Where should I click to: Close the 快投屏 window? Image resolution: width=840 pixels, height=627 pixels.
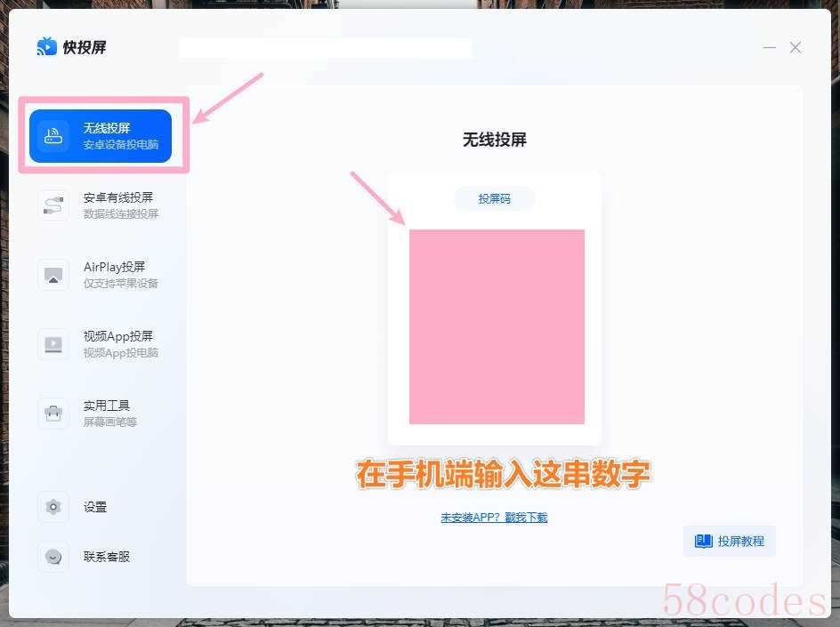point(796,48)
